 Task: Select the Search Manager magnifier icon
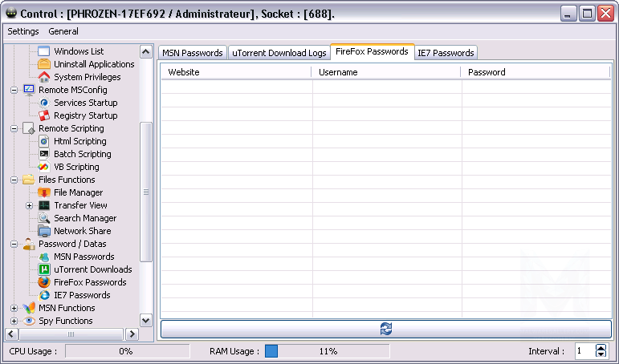point(44,218)
